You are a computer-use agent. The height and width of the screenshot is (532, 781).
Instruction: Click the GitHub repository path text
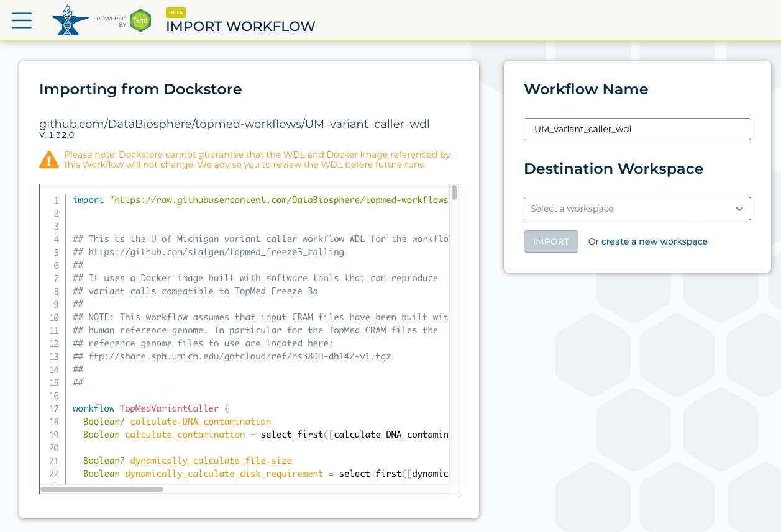[x=234, y=124]
